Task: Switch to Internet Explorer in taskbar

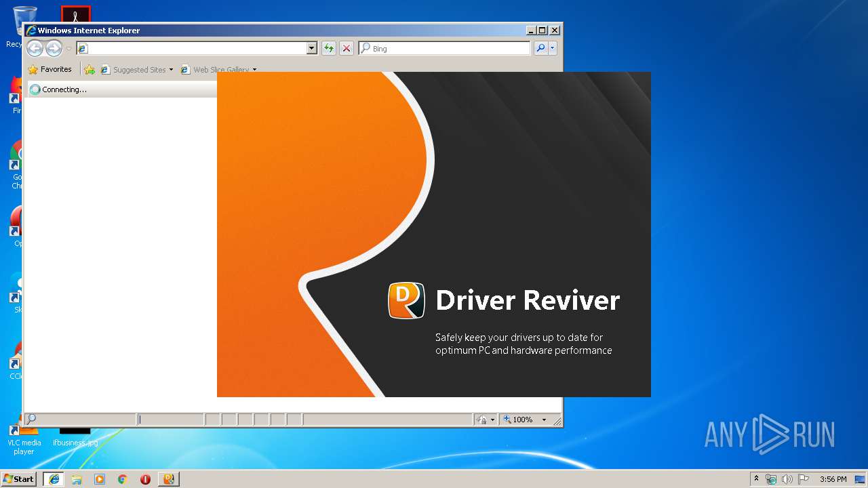Action: [x=54, y=479]
